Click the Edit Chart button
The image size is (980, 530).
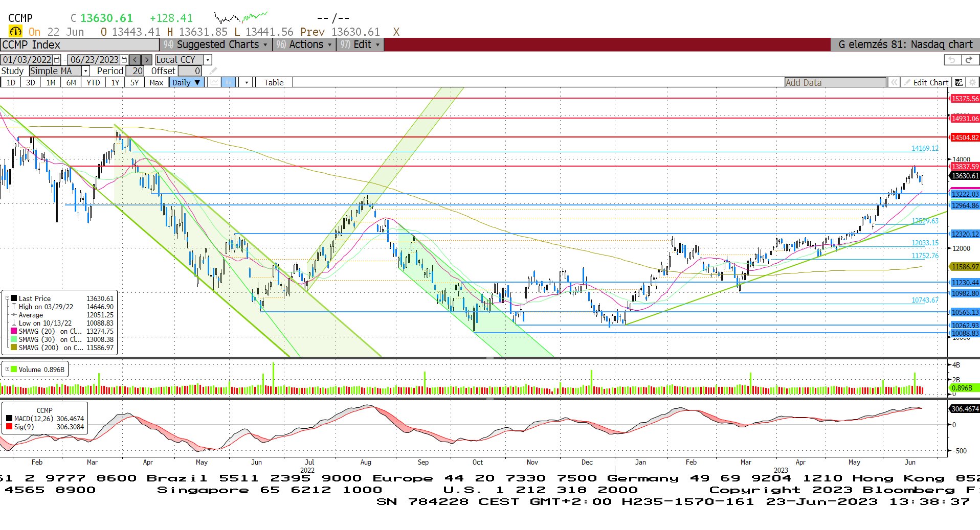pos(926,82)
